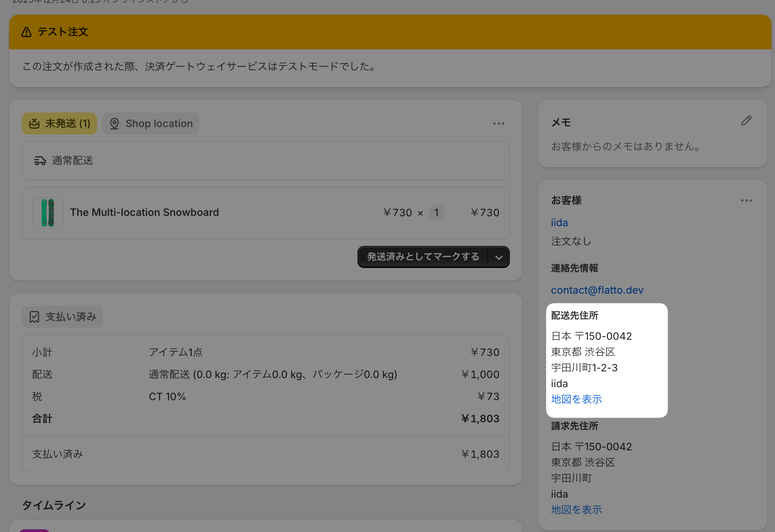This screenshot has width=775, height=532.
Task: Open customer iida profile link
Action: coord(559,223)
